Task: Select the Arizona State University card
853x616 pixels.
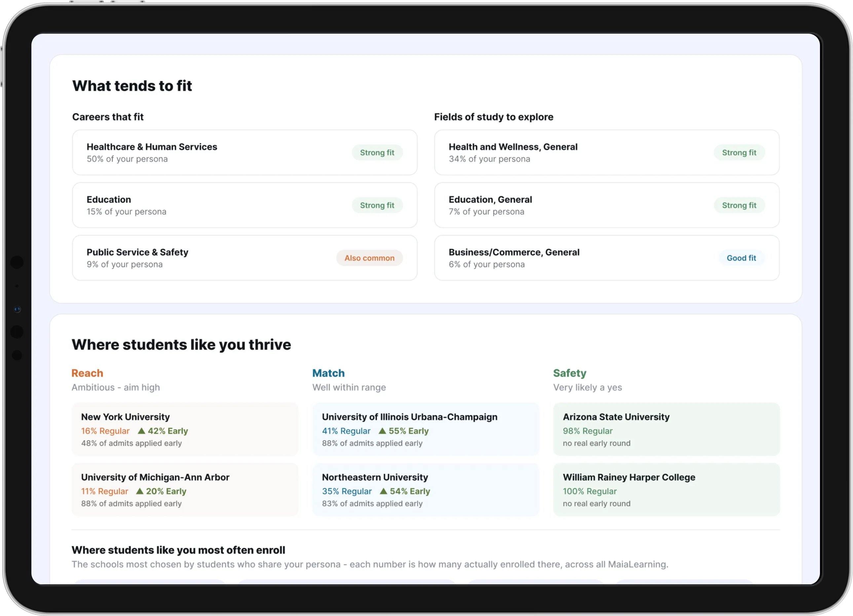Action: 666,429
